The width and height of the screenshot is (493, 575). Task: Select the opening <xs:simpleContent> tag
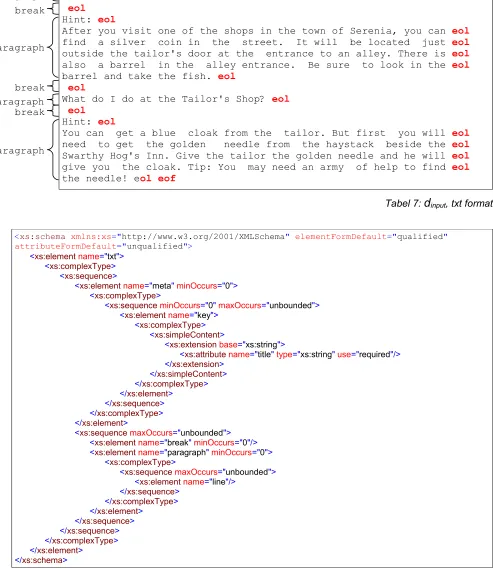point(187,335)
